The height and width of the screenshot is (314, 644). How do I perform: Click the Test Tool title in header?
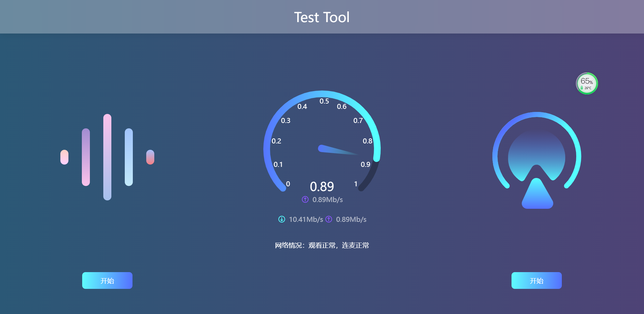pyautogui.click(x=322, y=17)
